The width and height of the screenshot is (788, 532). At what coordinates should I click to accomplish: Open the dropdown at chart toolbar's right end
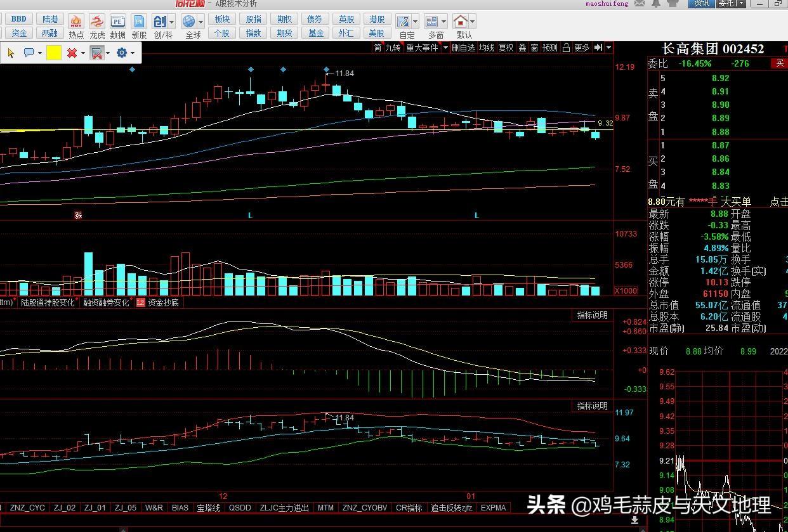pos(609,48)
